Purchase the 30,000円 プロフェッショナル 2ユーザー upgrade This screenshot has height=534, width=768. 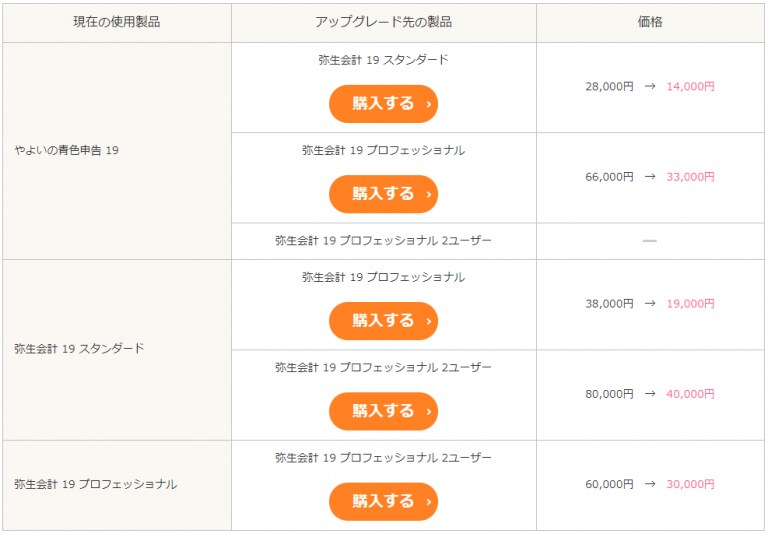[383, 502]
